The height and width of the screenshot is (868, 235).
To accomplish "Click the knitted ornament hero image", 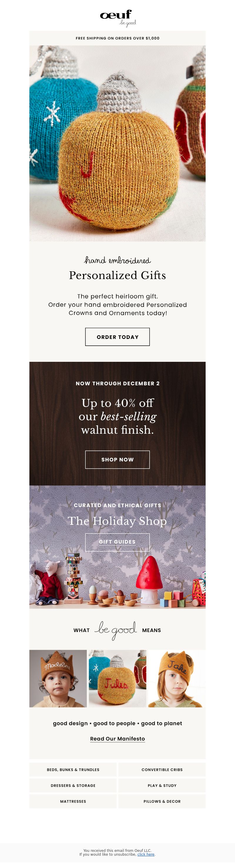I will coord(117,143).
